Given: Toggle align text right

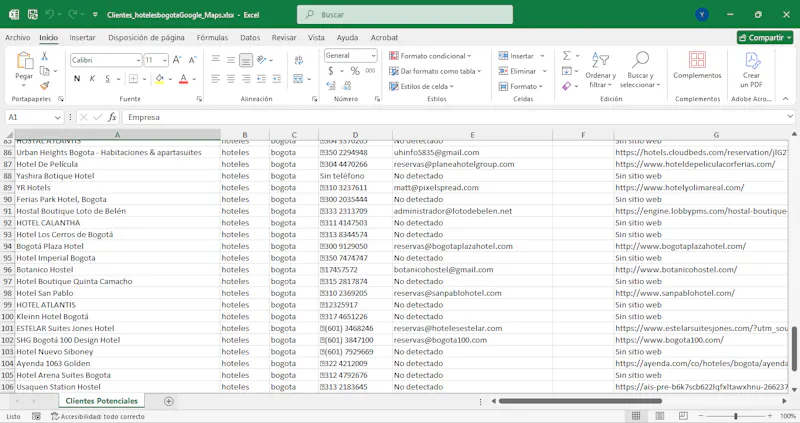Looking at the screenshot, I should [246, 79].
